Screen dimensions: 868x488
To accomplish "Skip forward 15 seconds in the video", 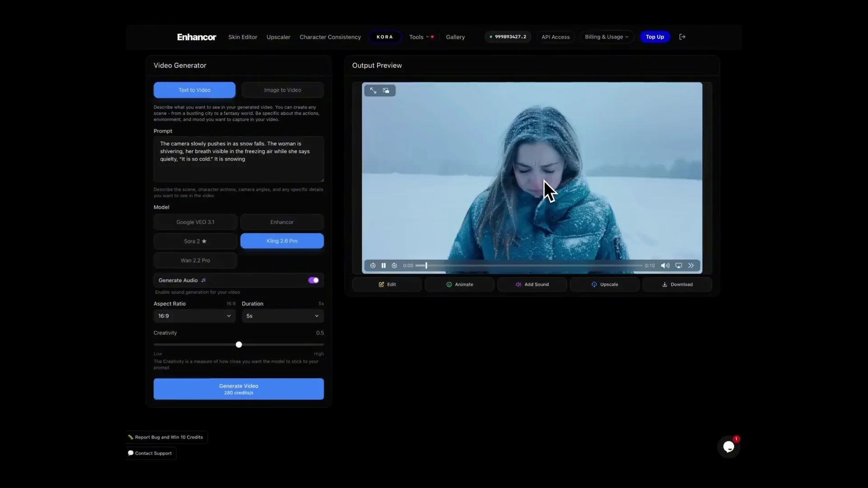I will coord(394,265).
